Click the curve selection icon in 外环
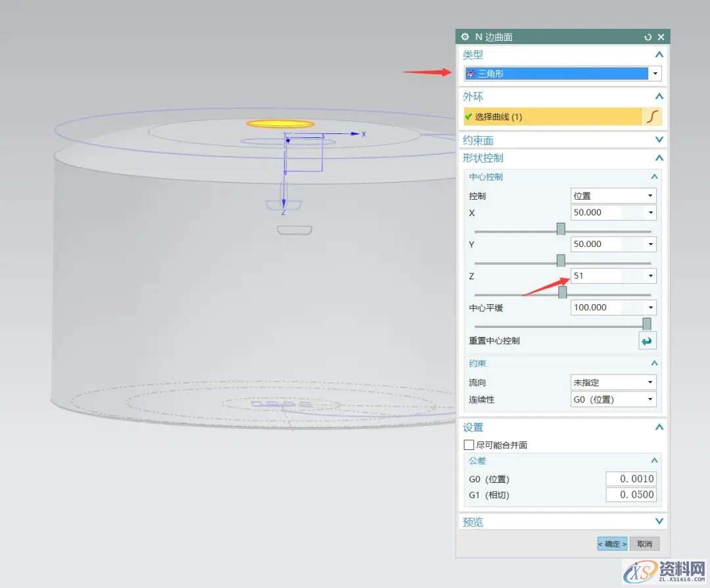The width and height of the screenshot is (710, 588). (x=652, y=117)
